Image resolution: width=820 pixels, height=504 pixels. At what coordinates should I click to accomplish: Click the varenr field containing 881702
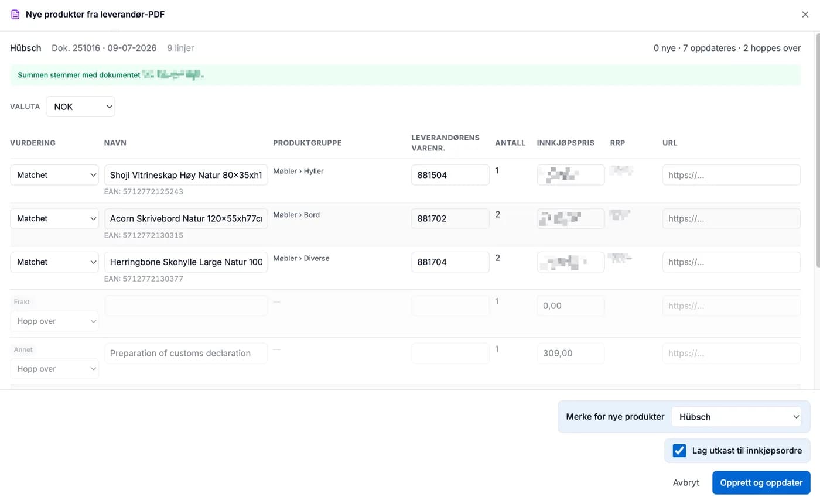coord(450,218)
